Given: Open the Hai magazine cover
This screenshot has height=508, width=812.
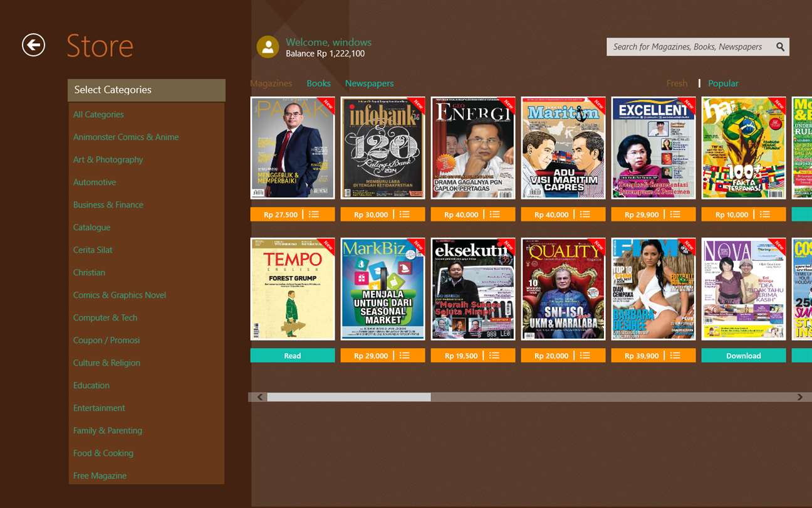Looking at the screenshot, I should 744,148.
